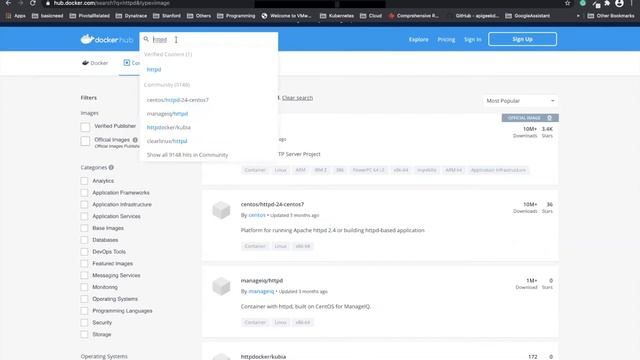Show all 9148 hits in Community

point(187,155)
